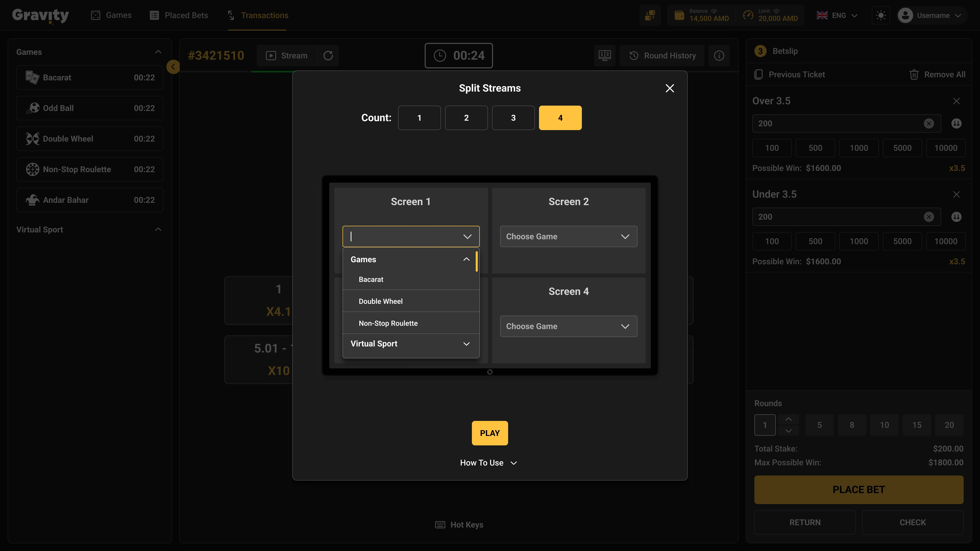Clear the Over 3.5 stake amount
Viewport: 980px width, 551px height.
click(929, 123)
